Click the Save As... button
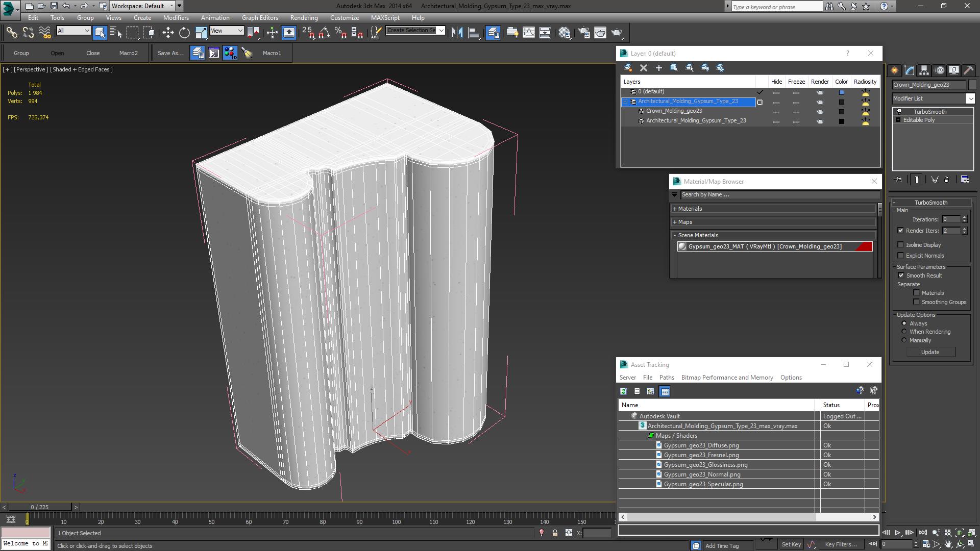The image size is (980, 551). (170, 53)
